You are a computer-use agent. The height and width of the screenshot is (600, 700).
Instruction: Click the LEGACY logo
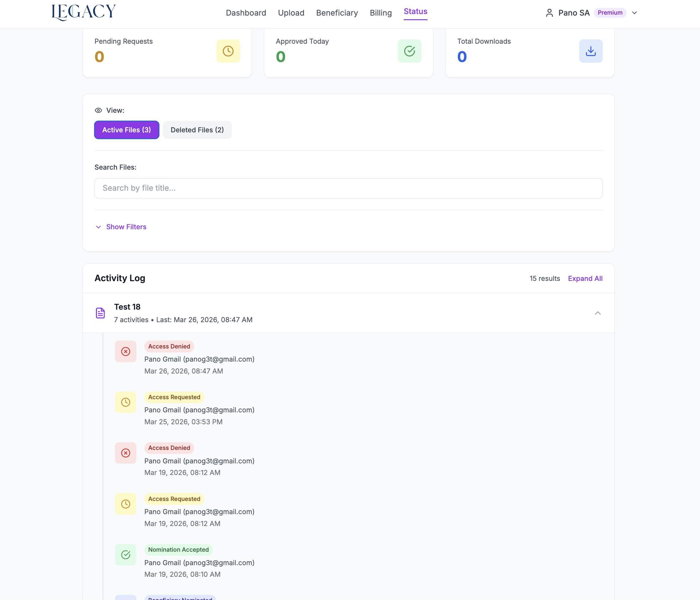83,12
